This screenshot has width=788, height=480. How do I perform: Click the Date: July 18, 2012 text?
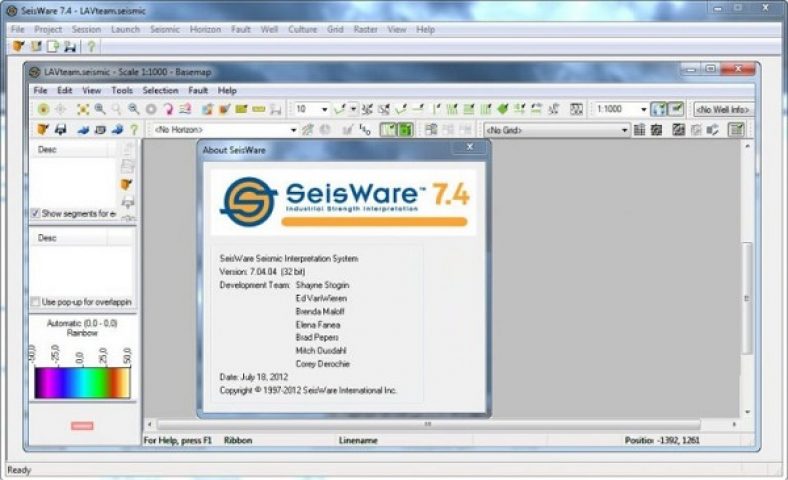(x=254, y=377)
